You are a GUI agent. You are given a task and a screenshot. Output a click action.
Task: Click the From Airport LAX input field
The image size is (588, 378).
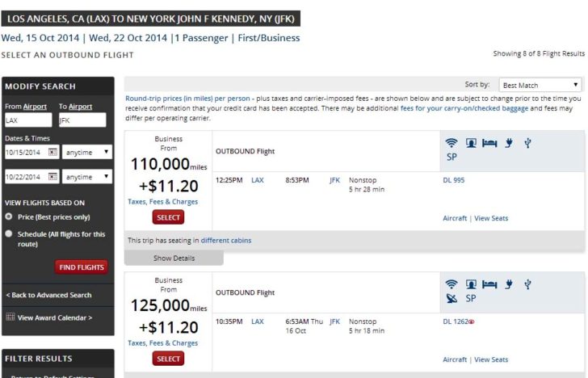(x=28, y=120)
